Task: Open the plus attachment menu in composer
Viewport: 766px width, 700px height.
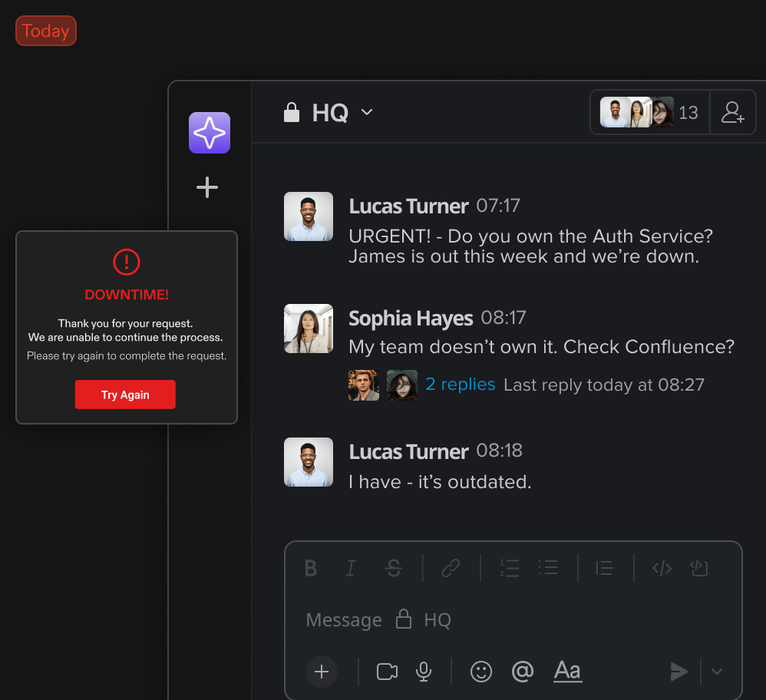Action: tap(321, 671)
